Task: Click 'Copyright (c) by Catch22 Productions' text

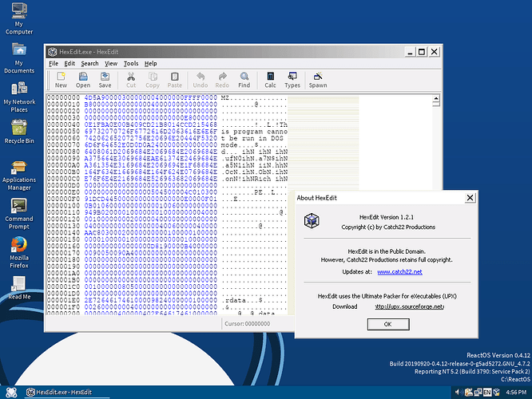Action: [x=388, y=227]
